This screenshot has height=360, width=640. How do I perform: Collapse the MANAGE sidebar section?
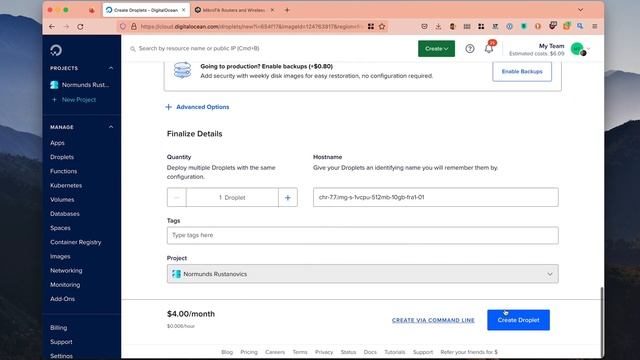[x=111, y=127]
